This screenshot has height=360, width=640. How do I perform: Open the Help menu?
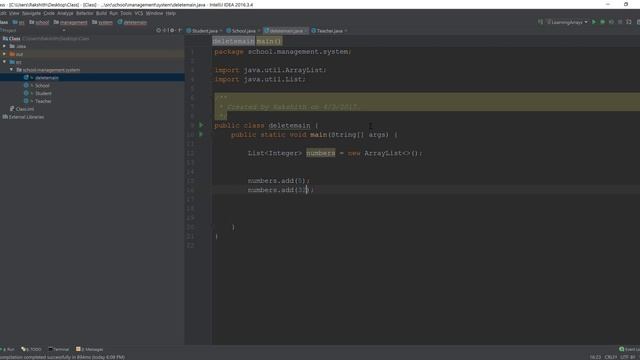(x=171, y=13)
